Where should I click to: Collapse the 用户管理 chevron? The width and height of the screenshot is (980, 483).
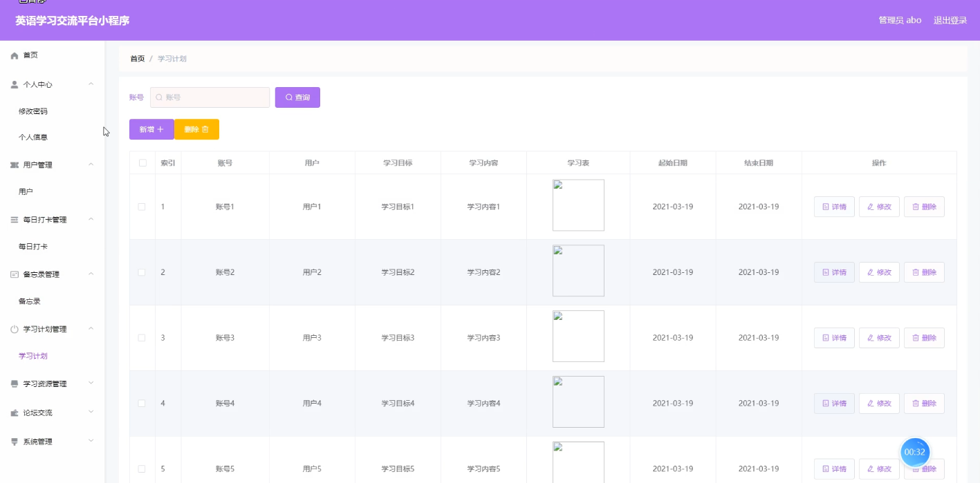tap(91, 164)
